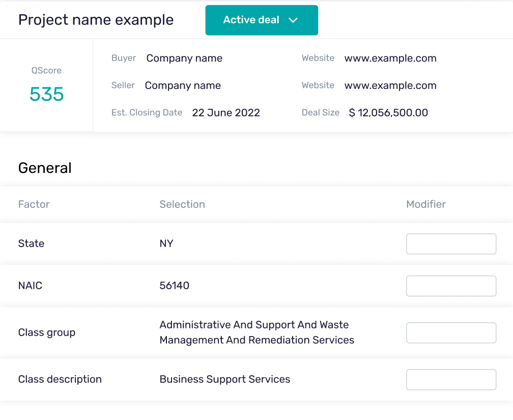Select the State row value NY
The height and width of the screenshot is (420, 513).
(166, 244)
